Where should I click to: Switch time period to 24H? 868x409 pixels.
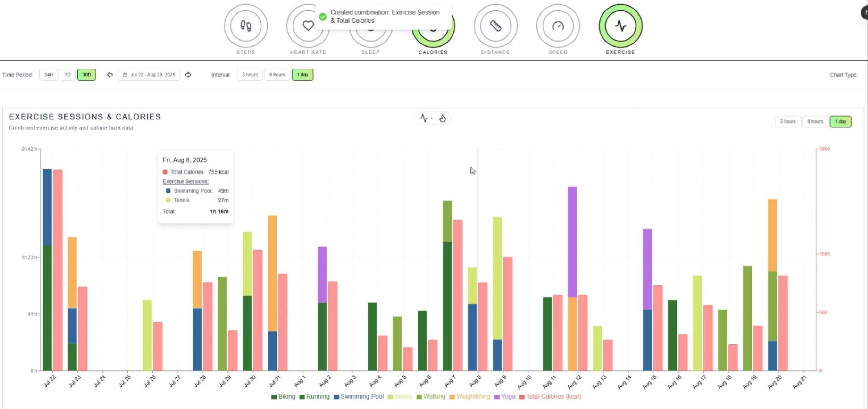coord(48,75)
